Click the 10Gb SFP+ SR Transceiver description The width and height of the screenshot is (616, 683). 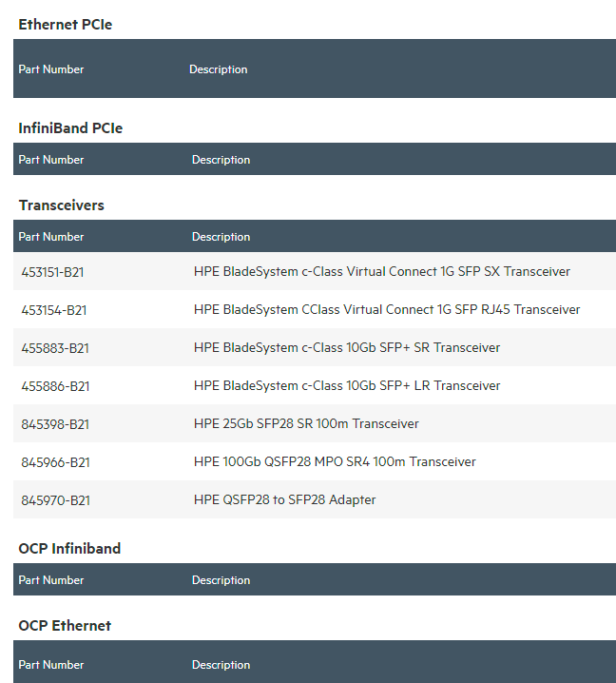pyautogui.click(x=347, y=347)
